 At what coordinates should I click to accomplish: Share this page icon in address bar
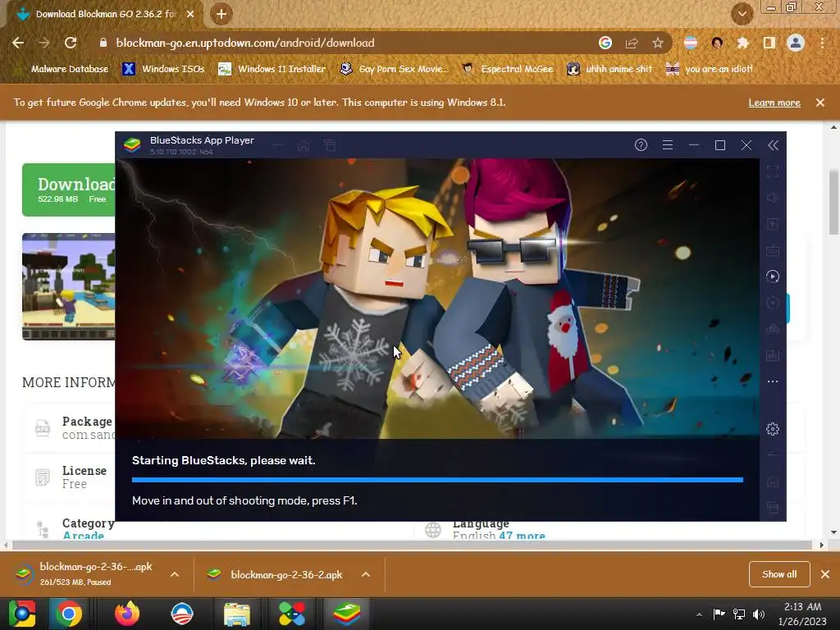click(632, 43)
